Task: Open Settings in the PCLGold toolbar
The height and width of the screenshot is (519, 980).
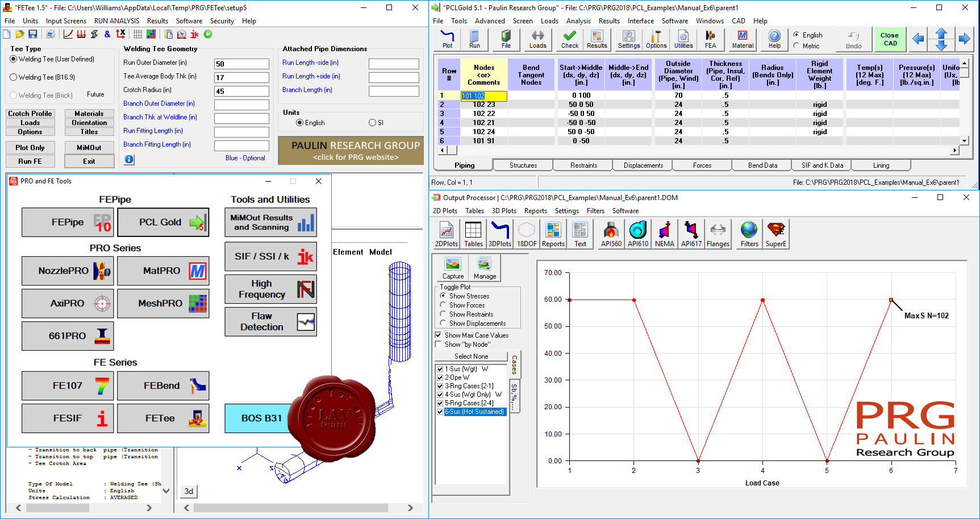Action: click(629, 39)
